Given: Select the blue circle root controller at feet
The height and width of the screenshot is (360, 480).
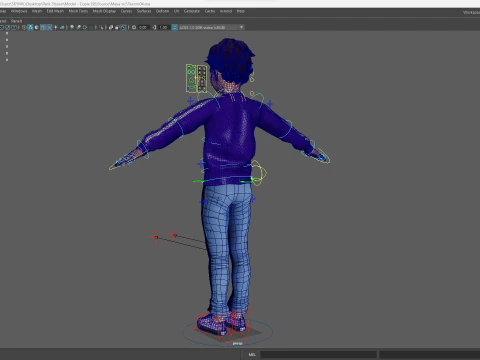Looking at the screenshot, I should click(228, 332).
